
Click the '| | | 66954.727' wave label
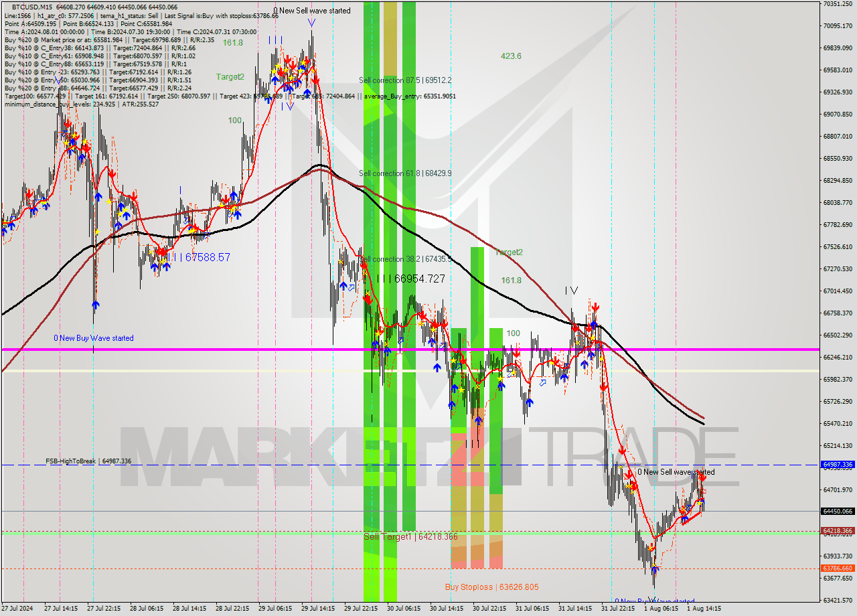pyautogui.click(x=410, y=279)
